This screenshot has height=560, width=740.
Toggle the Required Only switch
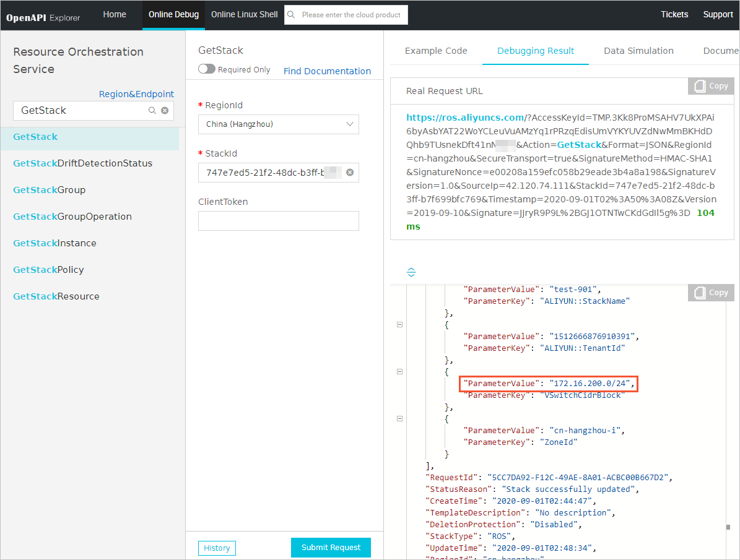207,69
